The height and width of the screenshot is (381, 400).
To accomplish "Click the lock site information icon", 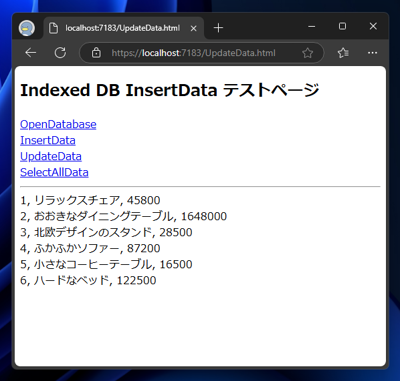I will (x=96, y=53).
